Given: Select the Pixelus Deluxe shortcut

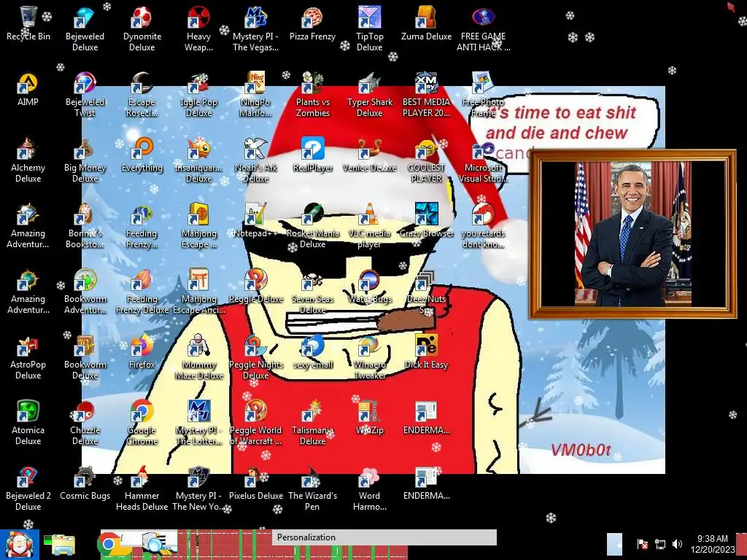Looking at the screenshot, I should (255, 484).
